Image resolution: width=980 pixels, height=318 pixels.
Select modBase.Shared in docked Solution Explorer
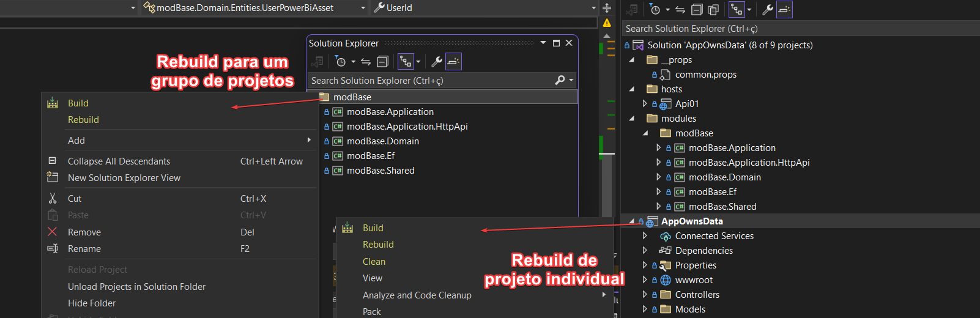coord(722,207)
